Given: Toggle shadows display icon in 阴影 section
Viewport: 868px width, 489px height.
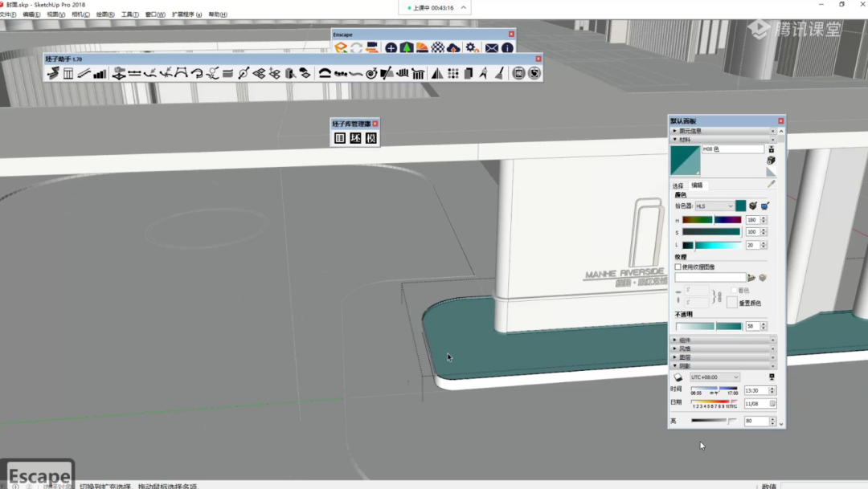Looking at the screenshot, I should (x=678, y=377).
